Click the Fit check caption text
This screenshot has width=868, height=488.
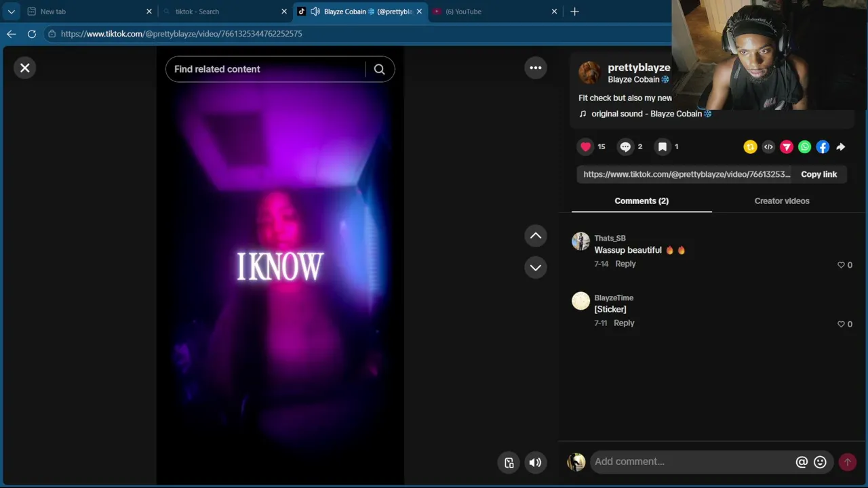tap(625, 98)
